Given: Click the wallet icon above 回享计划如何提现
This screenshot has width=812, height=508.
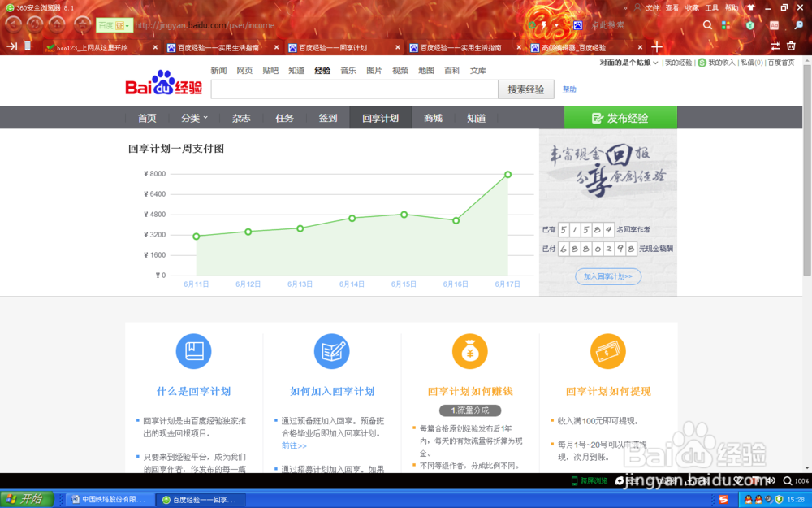Looking at the screenshot, I should tap(607, 351).
